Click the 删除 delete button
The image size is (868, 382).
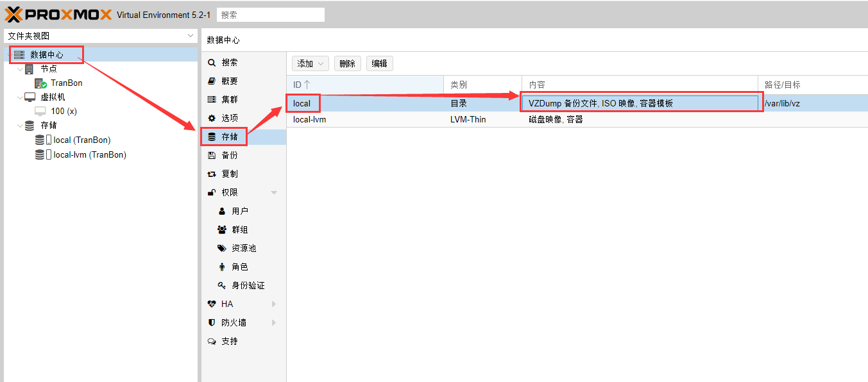(347, 63)
